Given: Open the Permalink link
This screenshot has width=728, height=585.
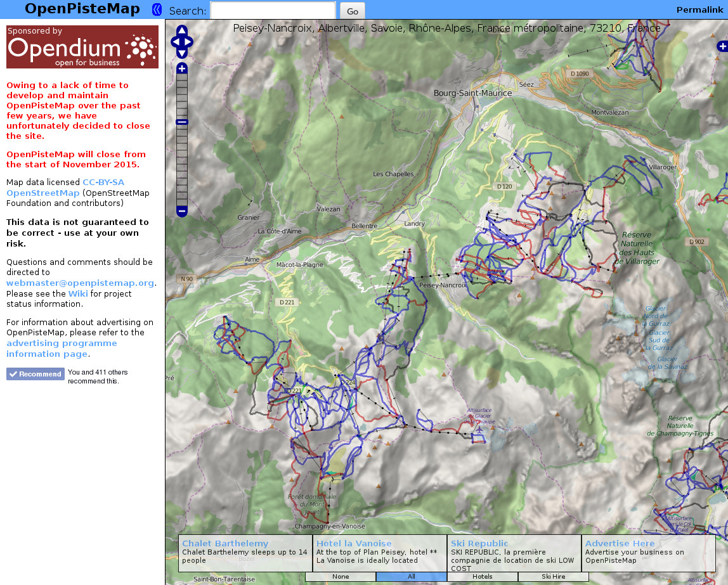Looking at the screenshot, I should (x=699, y=10).
